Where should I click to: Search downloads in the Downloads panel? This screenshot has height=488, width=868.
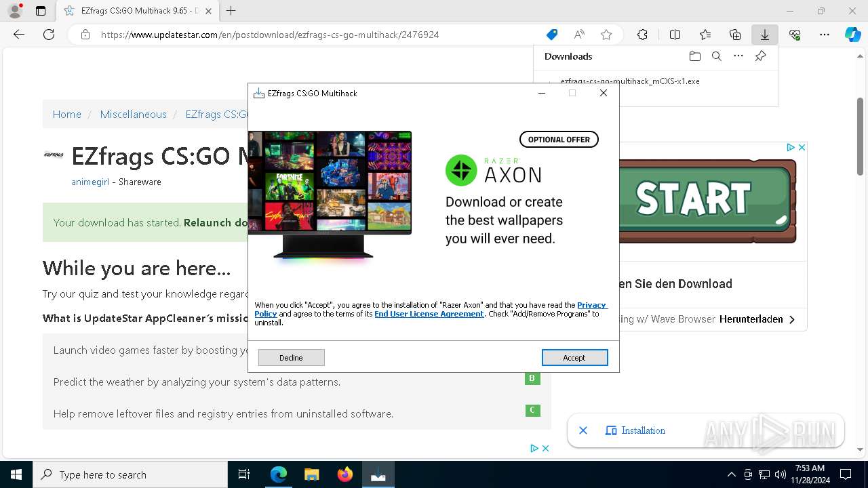(x=716, y=56)
